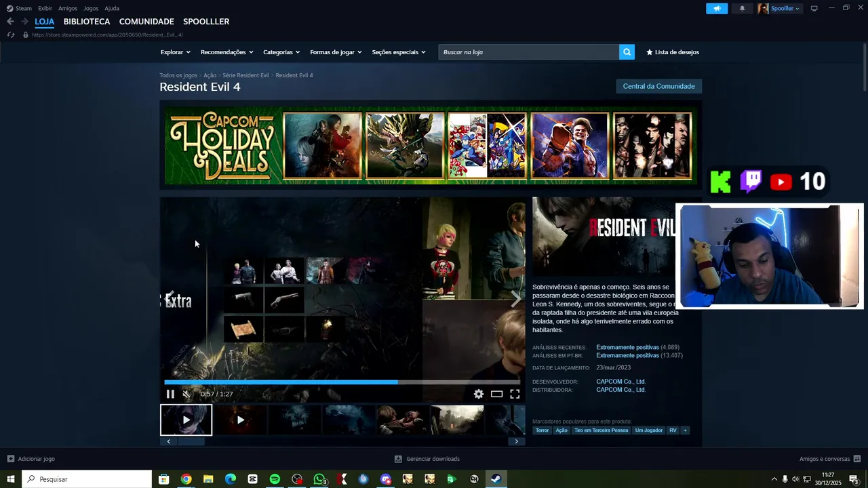Open the Amigos menu
This screenshot has height=488, width=868.
pyautogui.click(x=68, y=8)
